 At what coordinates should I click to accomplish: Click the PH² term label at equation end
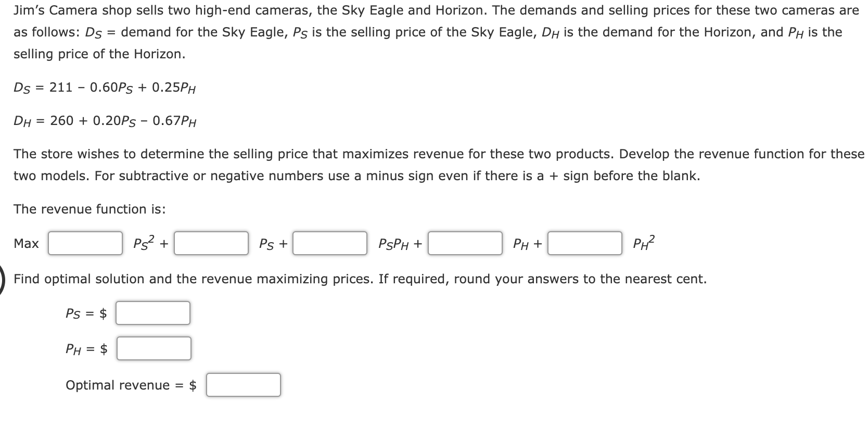pyautogui.click(x=644, y=243)
